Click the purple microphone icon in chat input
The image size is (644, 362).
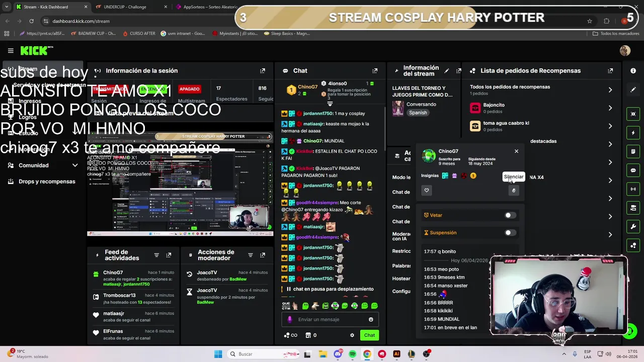pos(289,319)
